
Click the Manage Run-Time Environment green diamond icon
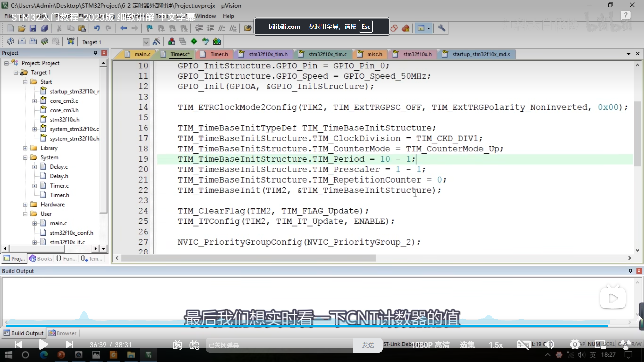194,41
